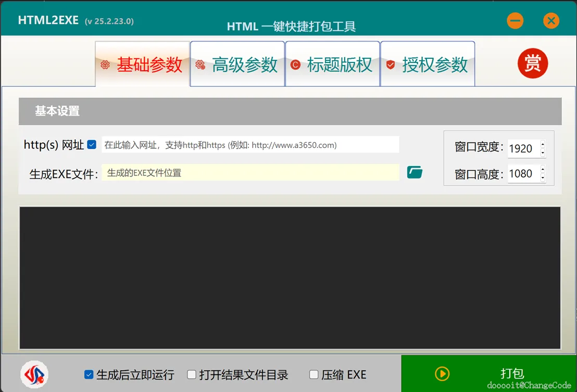Viewport: 577px width, 392px height.
Task: Click the green play icon on 打包 button
Action: pos(442,374)
